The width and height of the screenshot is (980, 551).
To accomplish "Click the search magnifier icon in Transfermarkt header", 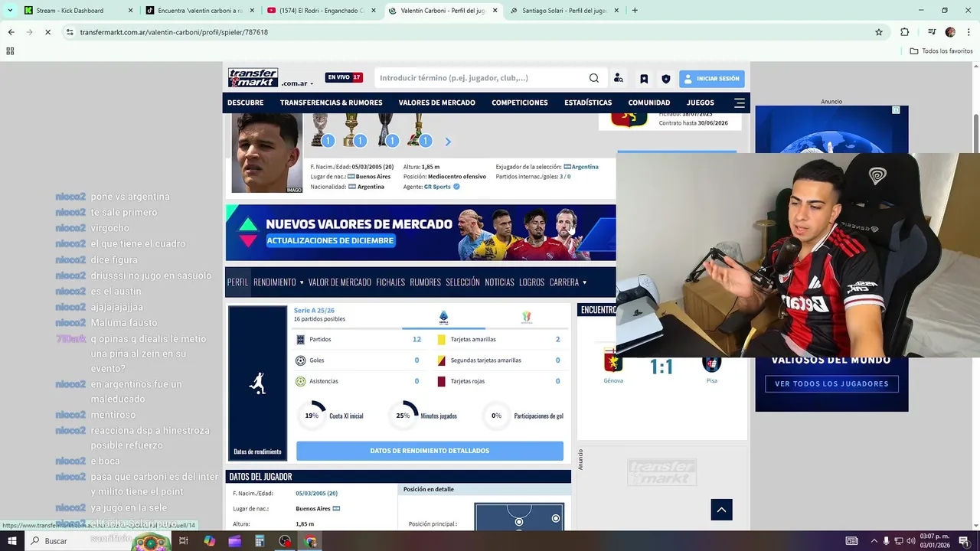I will [594, 78].
